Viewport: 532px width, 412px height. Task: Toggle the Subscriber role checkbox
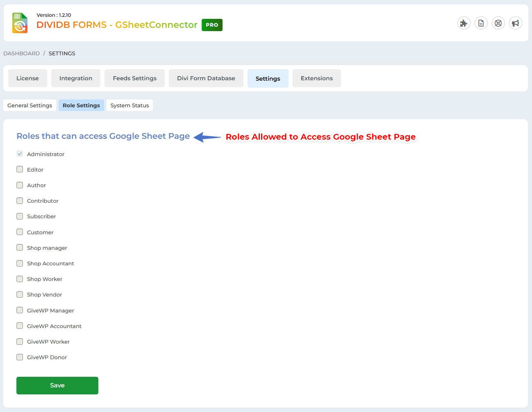coord(20,216)
